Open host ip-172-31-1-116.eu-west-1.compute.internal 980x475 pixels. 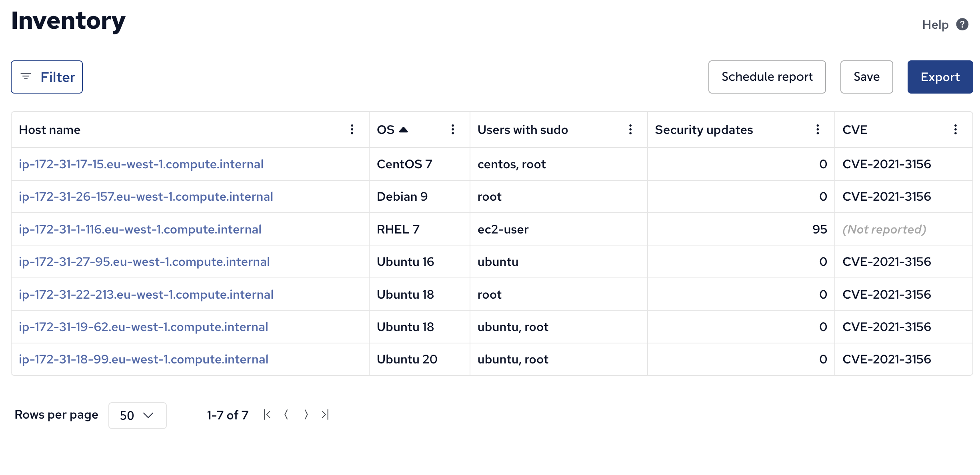coord(140,229)
